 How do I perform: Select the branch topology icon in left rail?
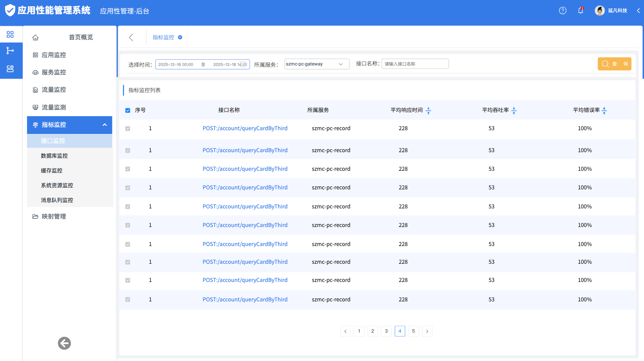[x=10, y=51]
